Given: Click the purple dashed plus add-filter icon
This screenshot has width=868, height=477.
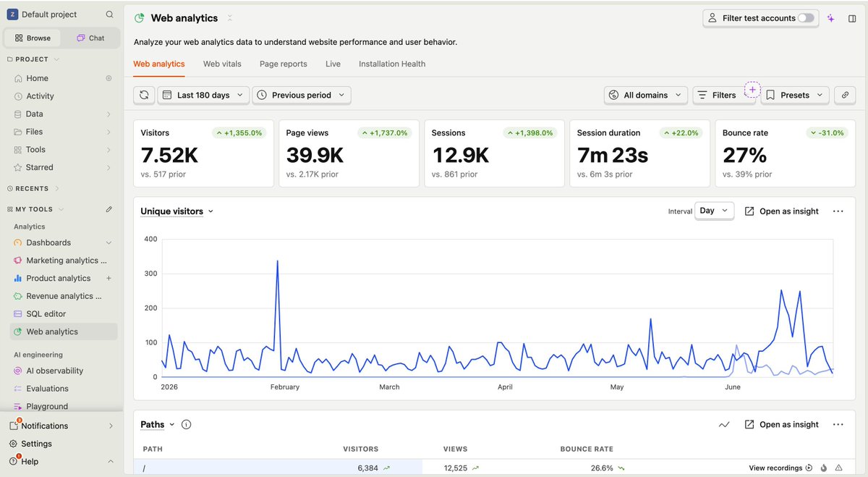Looking at the screenshot, I should click(x=752, y=90).
